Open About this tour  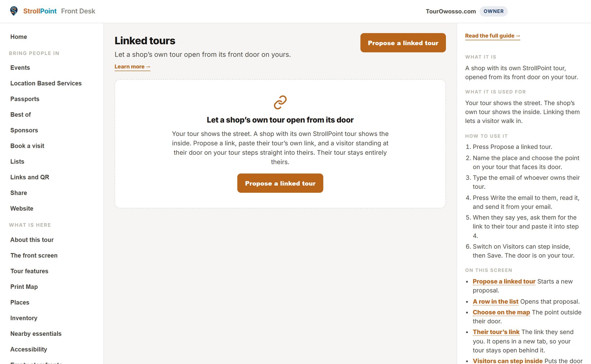(x=32, y=240)
